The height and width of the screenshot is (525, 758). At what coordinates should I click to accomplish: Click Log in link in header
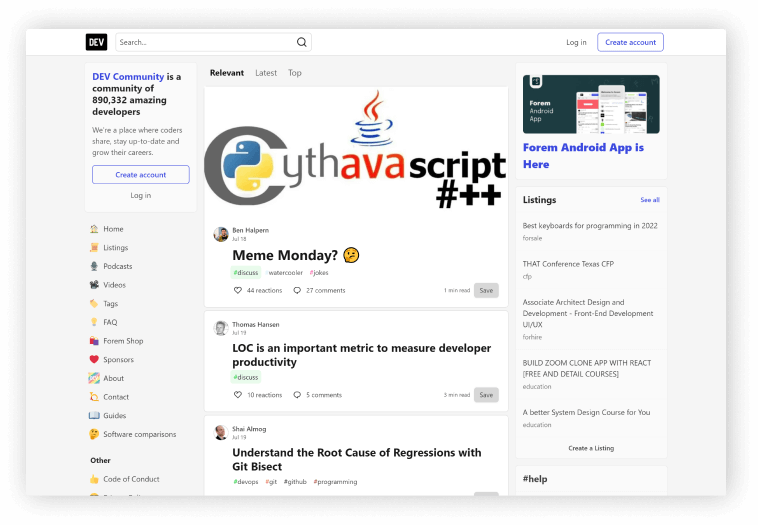click(576, 43)
